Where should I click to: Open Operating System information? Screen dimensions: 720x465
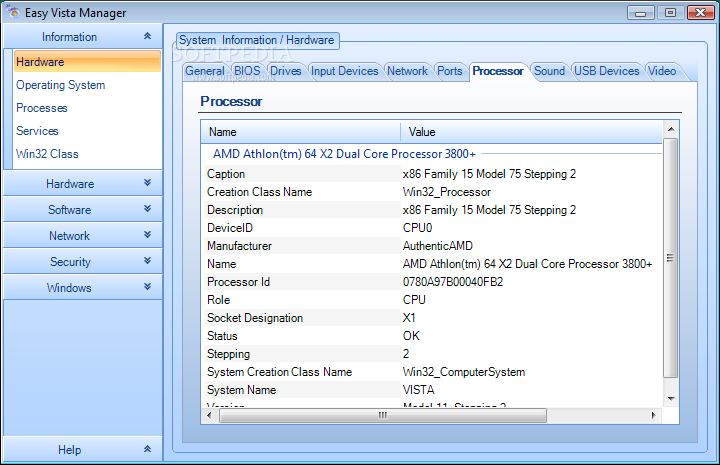[61, 85]
